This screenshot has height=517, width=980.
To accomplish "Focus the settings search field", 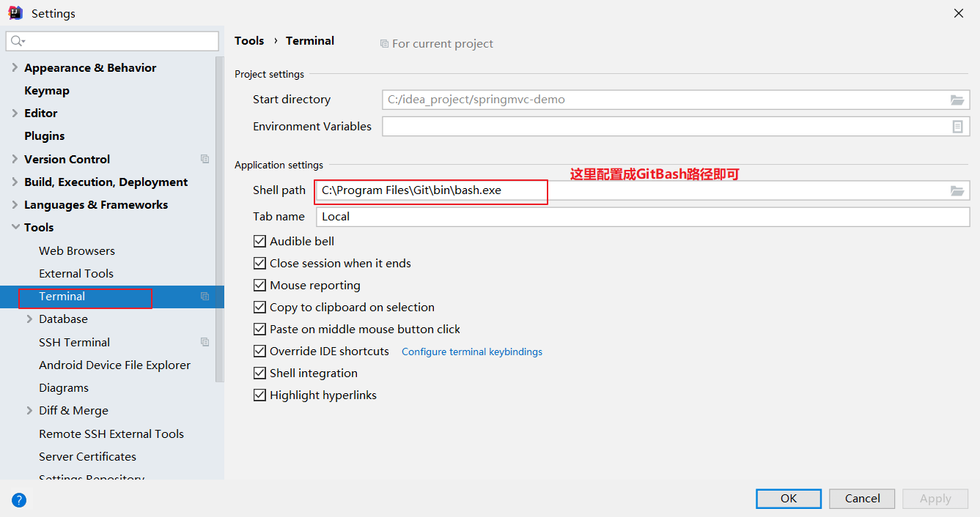I will pyautogui.click(x=112, y=41).
